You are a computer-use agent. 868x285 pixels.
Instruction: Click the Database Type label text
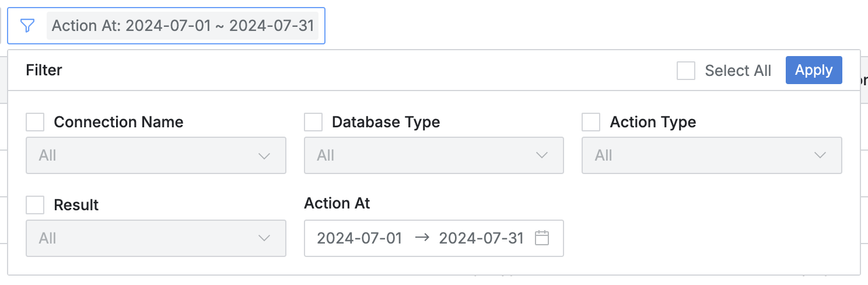[386, 122]
